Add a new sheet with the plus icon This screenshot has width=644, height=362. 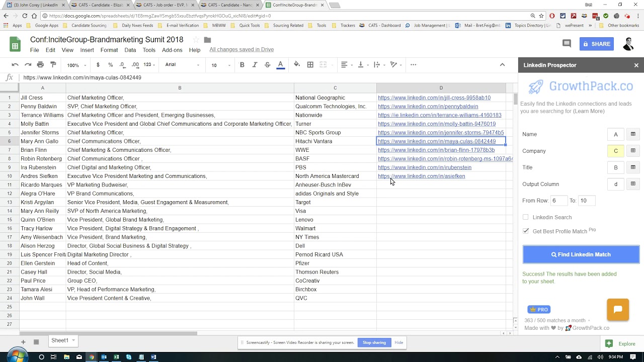tap(23, 342)
